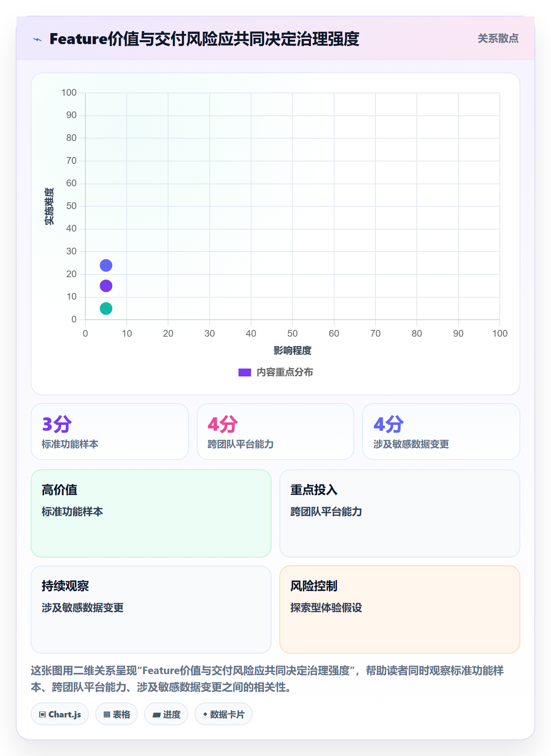Click the 表格 tag chip

[116, 714]
